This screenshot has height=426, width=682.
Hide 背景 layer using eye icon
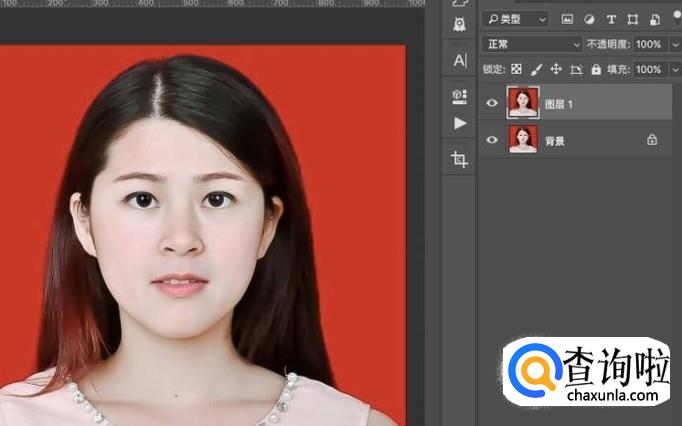click(491, 140)
